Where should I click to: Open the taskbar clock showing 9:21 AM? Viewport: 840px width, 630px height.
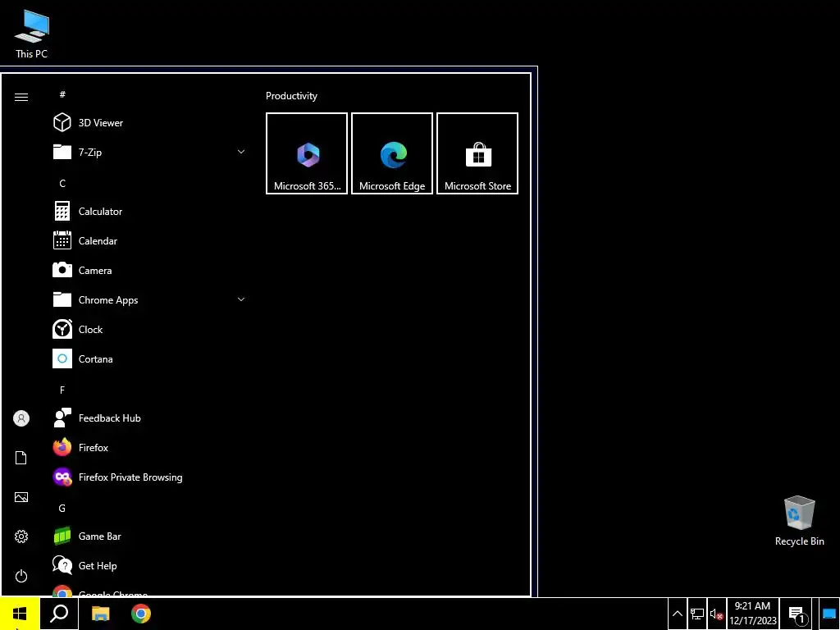753,614
